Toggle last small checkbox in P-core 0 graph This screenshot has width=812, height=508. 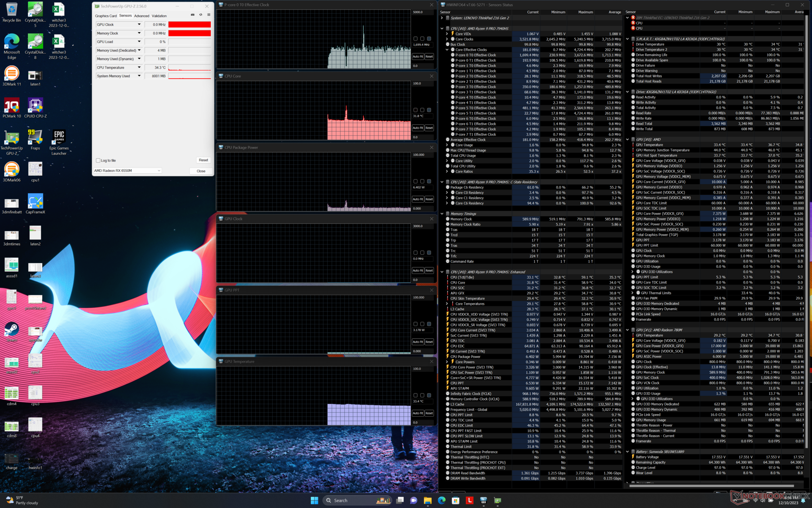pos(429,39)
